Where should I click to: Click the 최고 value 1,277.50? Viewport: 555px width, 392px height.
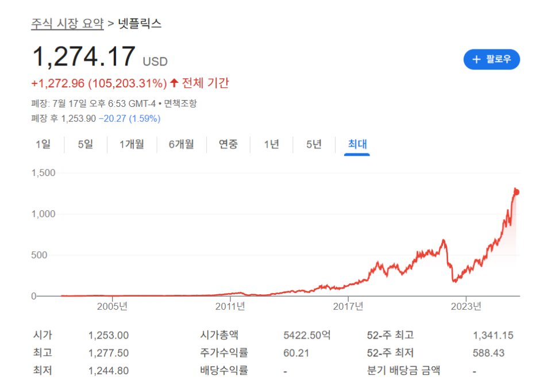tap(109, 353)
